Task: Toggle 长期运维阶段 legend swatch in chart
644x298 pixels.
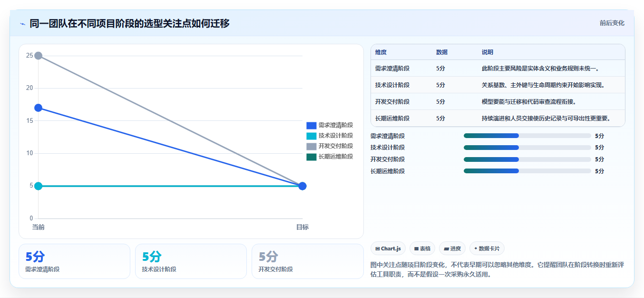Action: 312,157
